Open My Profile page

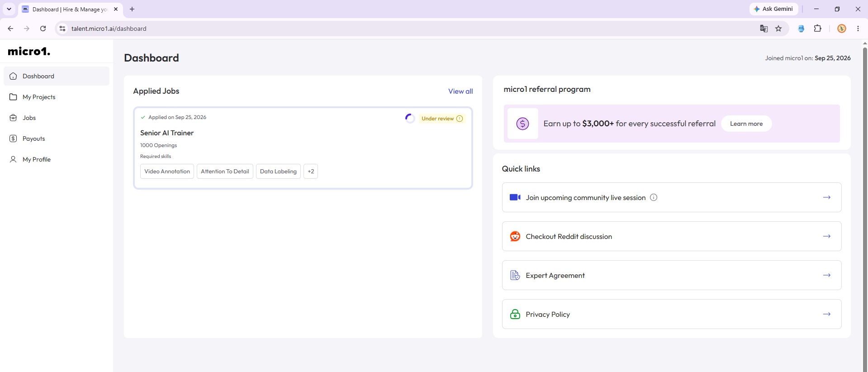pyautogui.click(x=57, y=159)
